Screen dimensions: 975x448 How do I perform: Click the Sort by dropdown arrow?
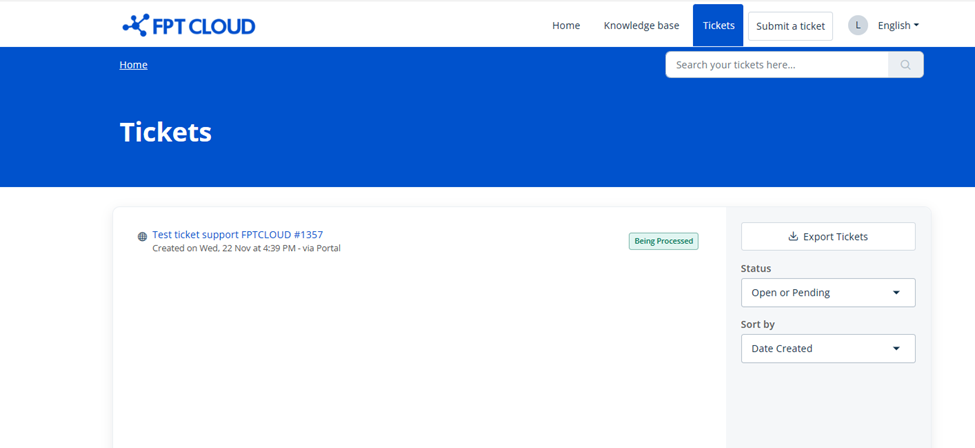pos(896,349)
